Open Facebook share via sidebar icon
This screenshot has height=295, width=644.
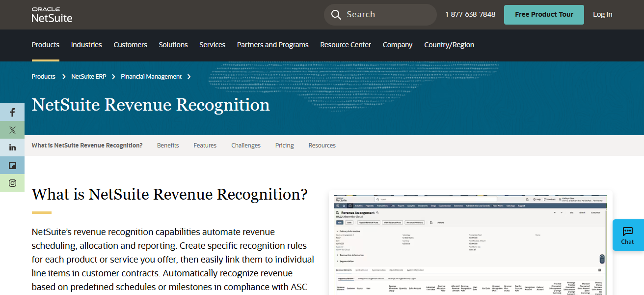click(x=12, y=112)
